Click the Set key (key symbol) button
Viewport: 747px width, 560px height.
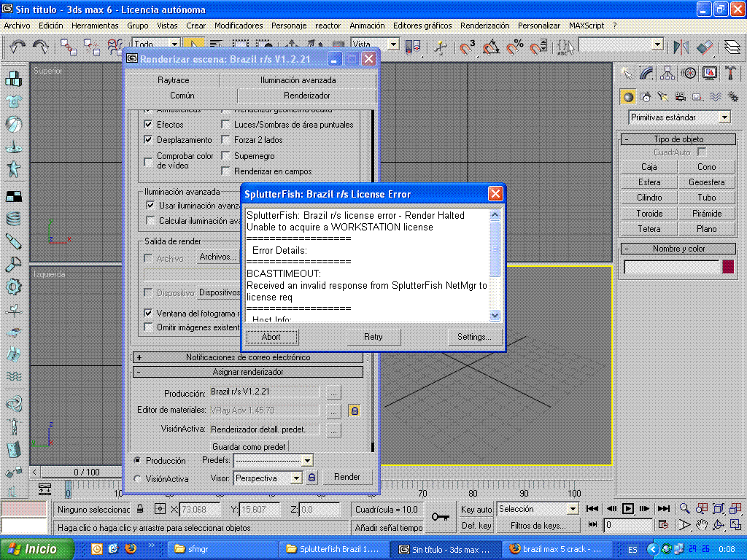(440, 517)
